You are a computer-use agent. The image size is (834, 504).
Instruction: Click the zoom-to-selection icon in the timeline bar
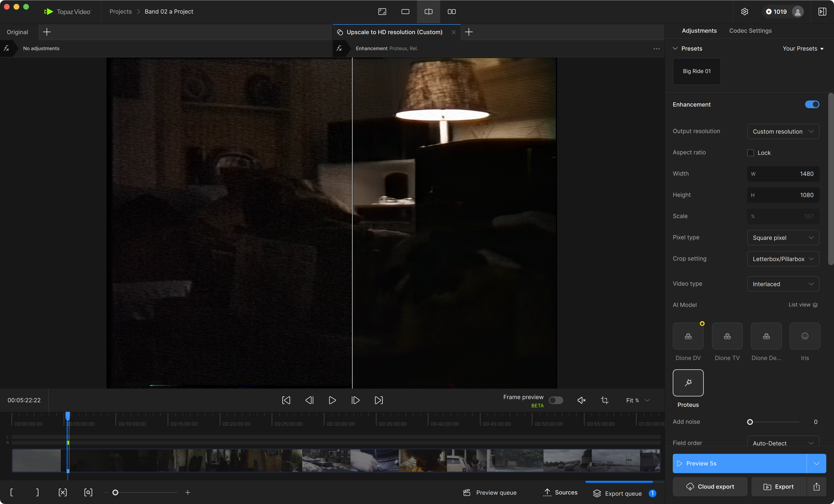coord(88,492)
